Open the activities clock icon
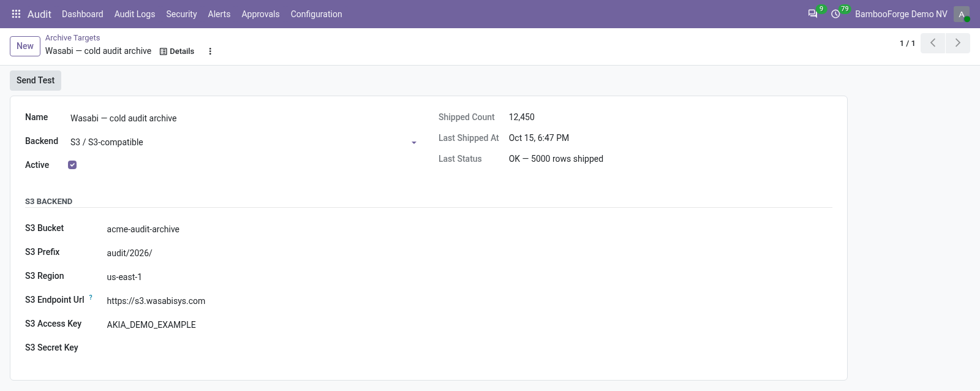 [835, 13]
